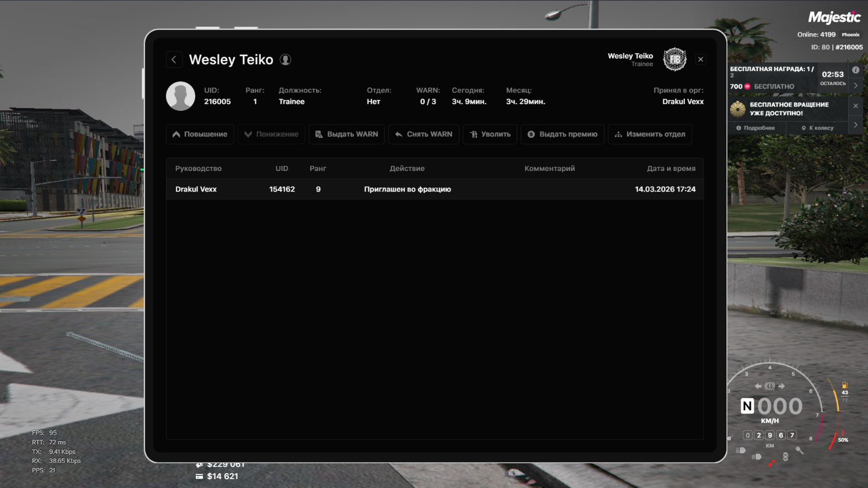Go to the wheel via К колесу
Viewport: 868px width, 488px height.
[x=817, y=128]
